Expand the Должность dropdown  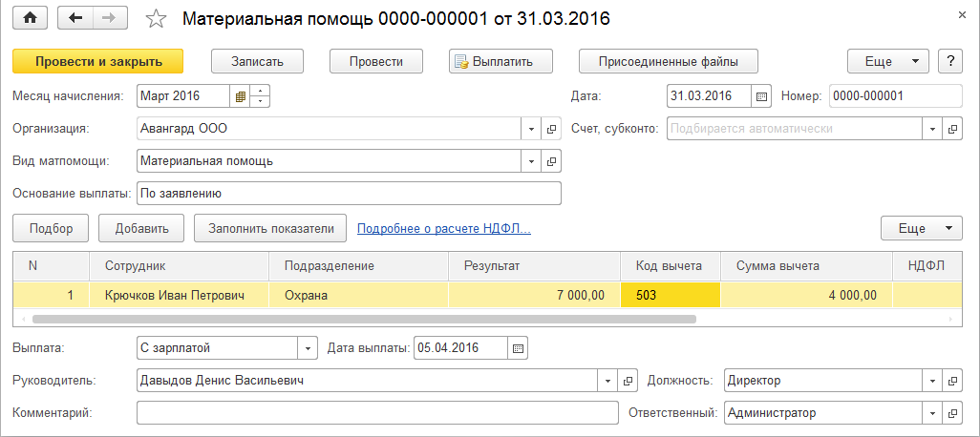pyautogui.click(x=931, y=381)
